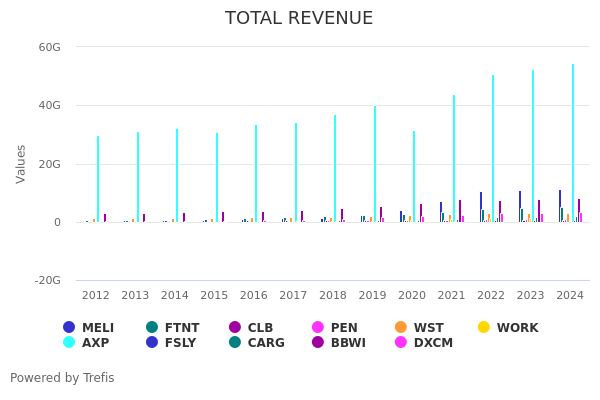Screen dimensions: 600x400
Task: Select the cyan AXP bar for 2012
Action: (98, 179)
